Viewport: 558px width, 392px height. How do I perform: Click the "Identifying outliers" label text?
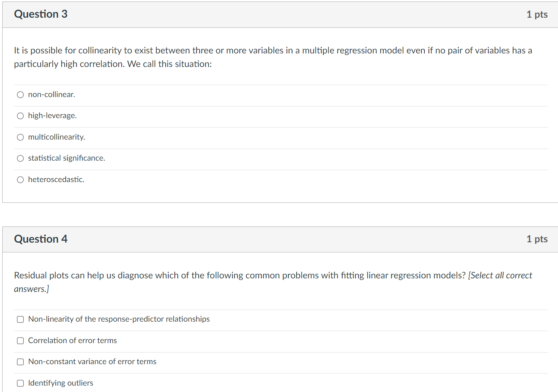pos(61,383)
